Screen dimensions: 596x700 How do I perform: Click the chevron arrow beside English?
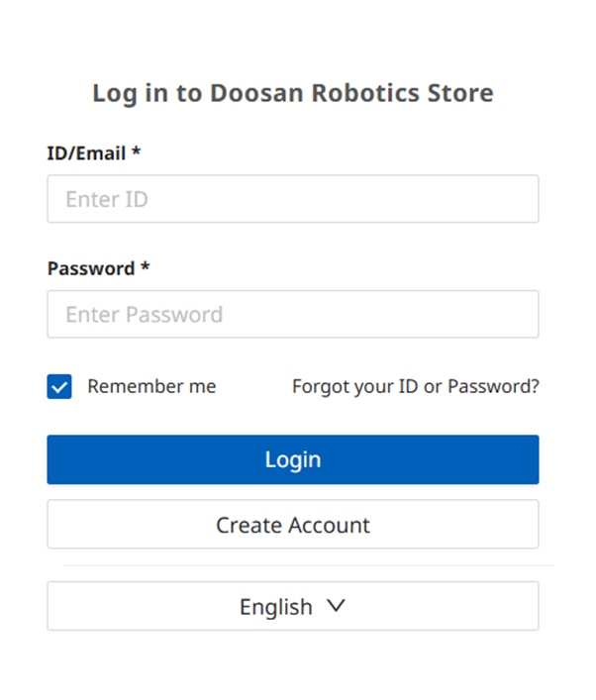coord(336,606)
